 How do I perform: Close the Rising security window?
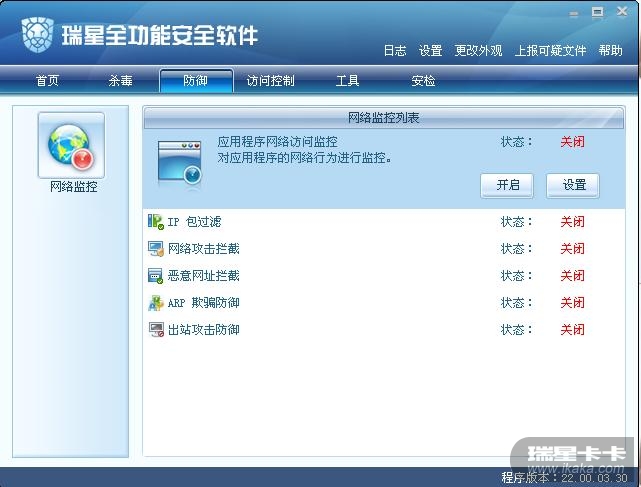(x=622, y=11)
